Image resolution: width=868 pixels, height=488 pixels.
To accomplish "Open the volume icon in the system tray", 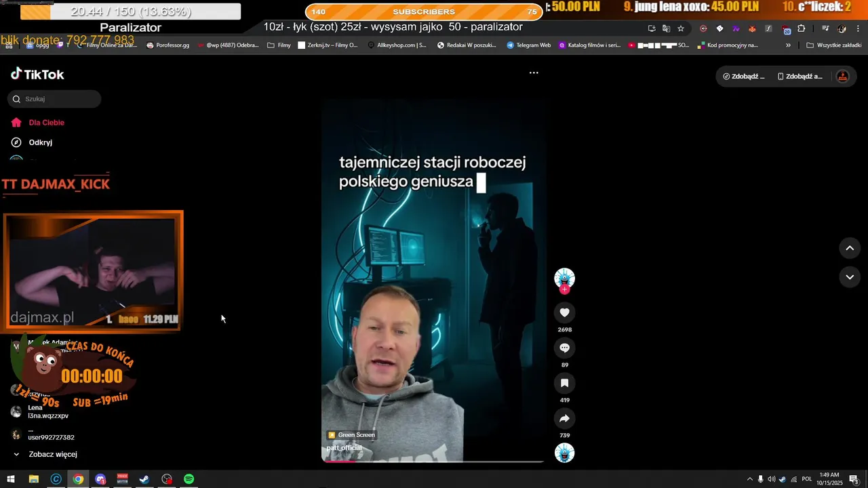I will pyautogui.click(x=771, y=479).
